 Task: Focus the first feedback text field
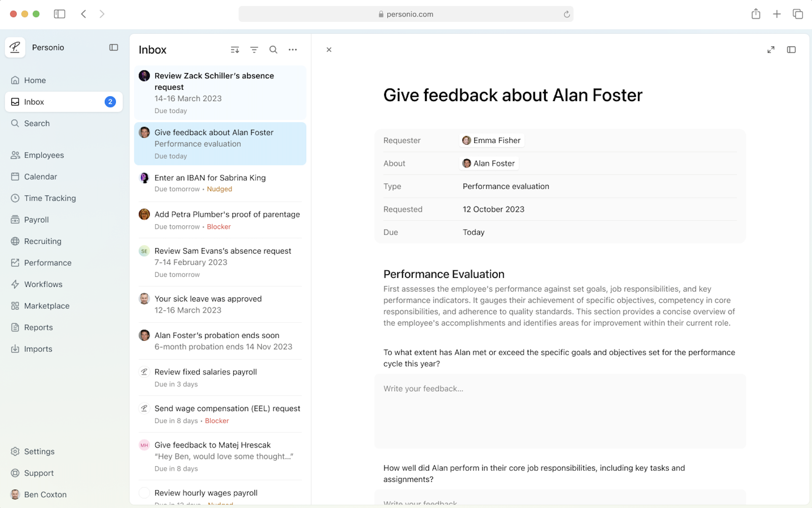560,411
